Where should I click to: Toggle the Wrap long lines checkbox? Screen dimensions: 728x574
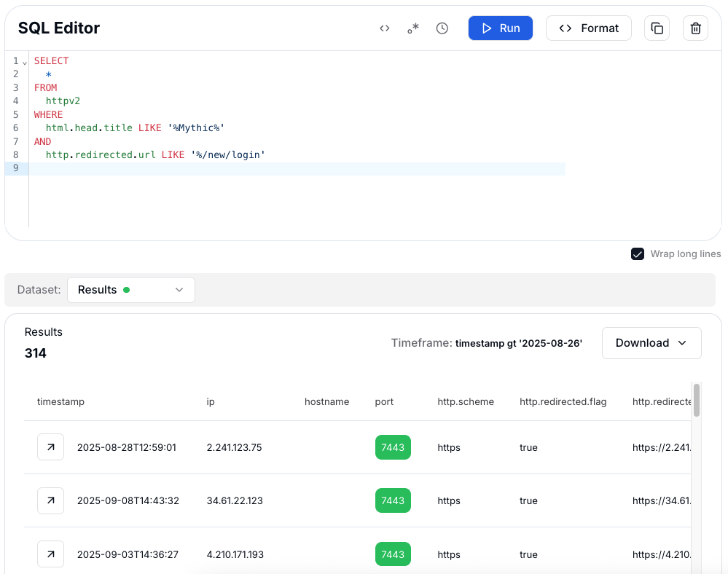click(x=638, y=254)
